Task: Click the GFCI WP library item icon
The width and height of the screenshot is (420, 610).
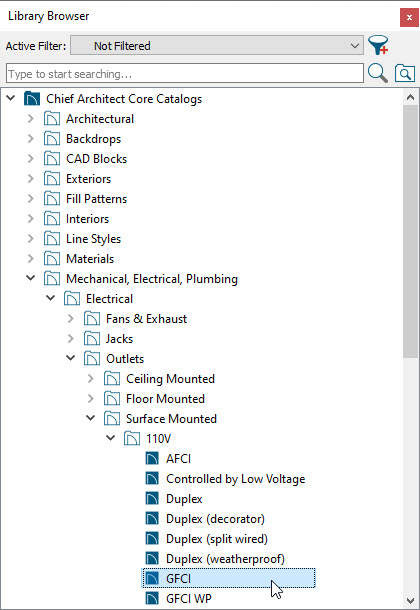Action: point(152,598)
